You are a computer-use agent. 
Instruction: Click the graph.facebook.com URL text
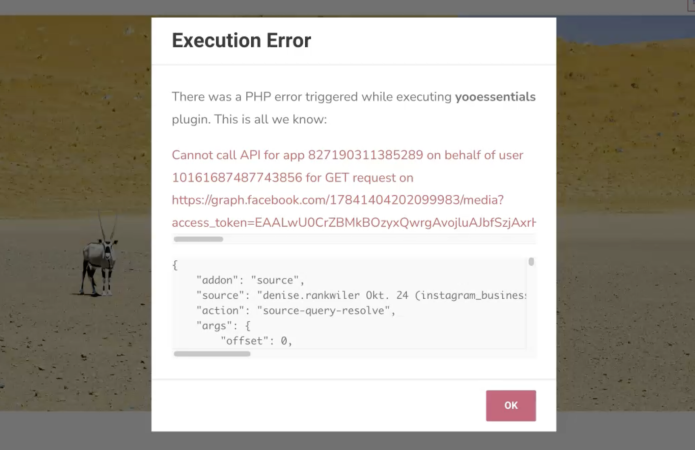click(337, 200)
